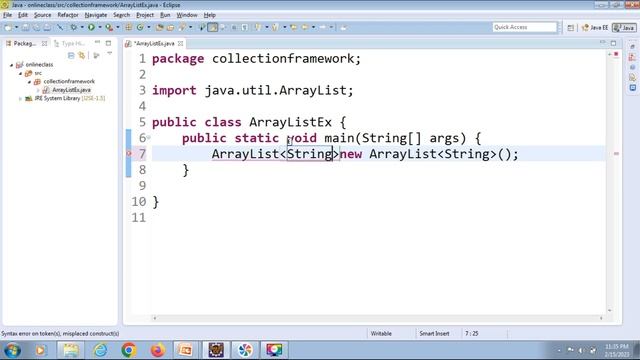
Task: Collapse the onlineclass project node
Action: pyautogui.click(x=11, y=64)
